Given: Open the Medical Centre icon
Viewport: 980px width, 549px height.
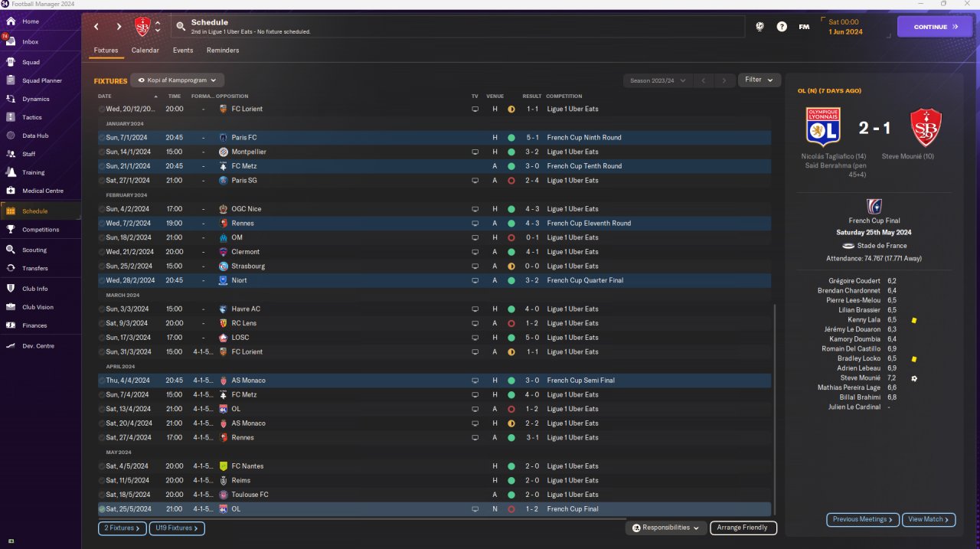Looking at the screenshot, I should coord(11,191).
